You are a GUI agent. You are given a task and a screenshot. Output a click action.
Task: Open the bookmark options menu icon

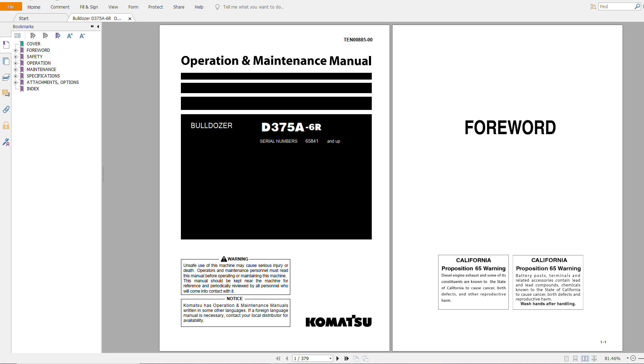[17, 36]
